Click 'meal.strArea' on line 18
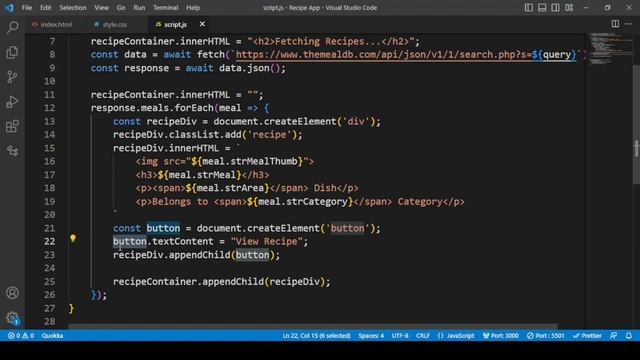640x360 pixels. click(x=230, y=188)
